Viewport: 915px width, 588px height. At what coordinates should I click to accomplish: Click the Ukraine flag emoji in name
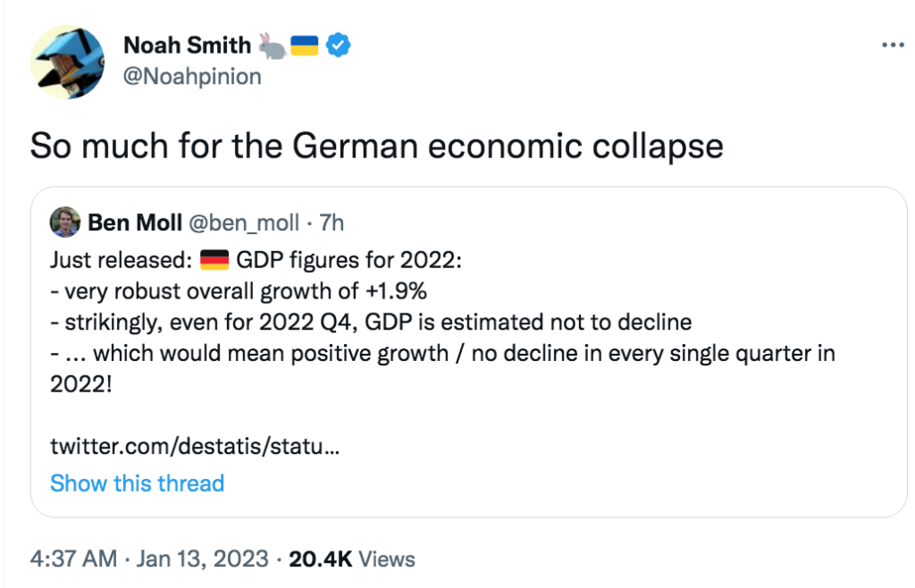[x=305, y=46]
